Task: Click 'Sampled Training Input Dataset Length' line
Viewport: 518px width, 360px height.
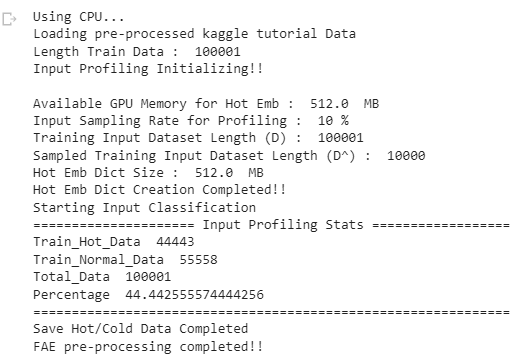Action: (229, 155)
